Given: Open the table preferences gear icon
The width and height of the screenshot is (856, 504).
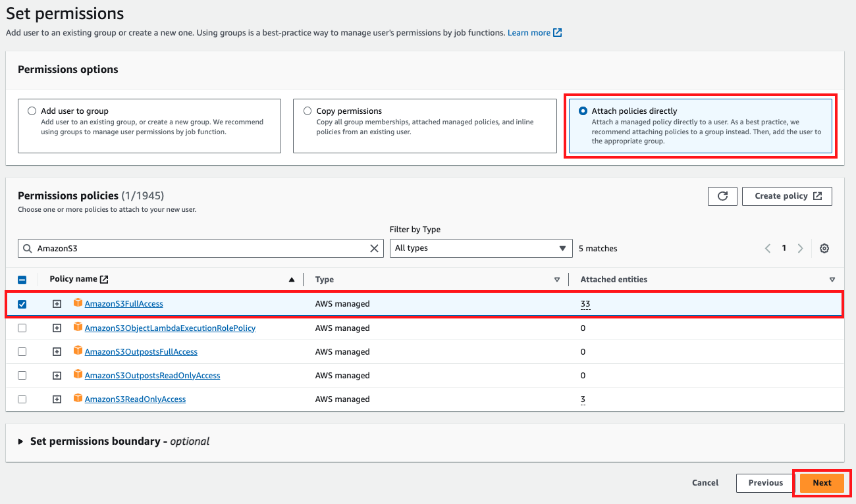Looking at the screenshot, I should point(824,249).
